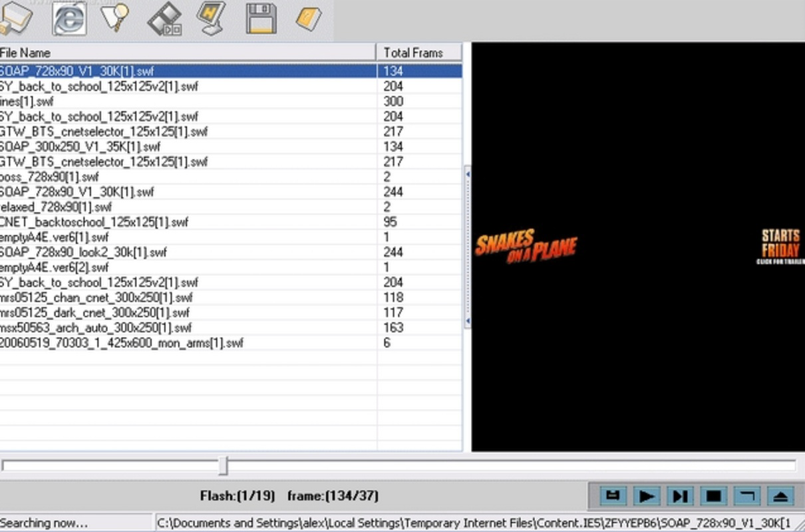Viewport: 805px width, 532px height.
Task: Click the Searching now... status text
Action: (44, 523)
